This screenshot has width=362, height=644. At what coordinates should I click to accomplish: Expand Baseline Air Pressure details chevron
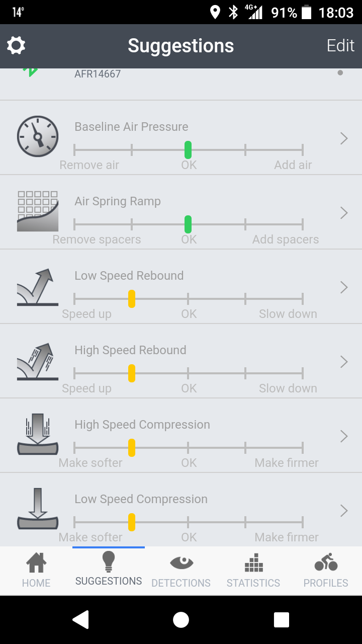coord(344,138)
